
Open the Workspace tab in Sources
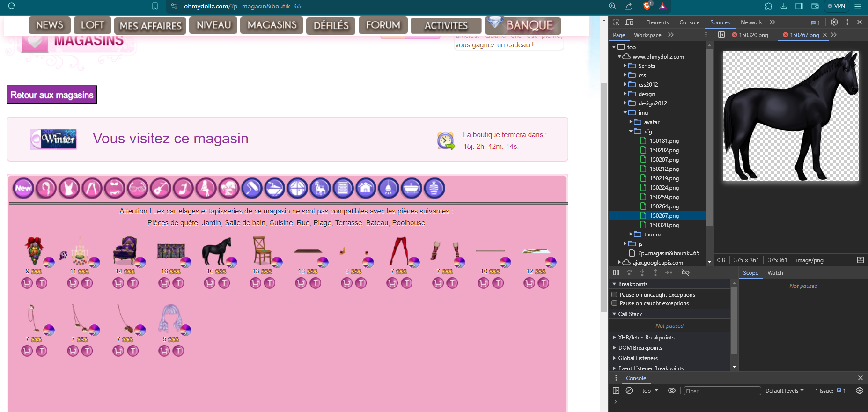(647, 35)
